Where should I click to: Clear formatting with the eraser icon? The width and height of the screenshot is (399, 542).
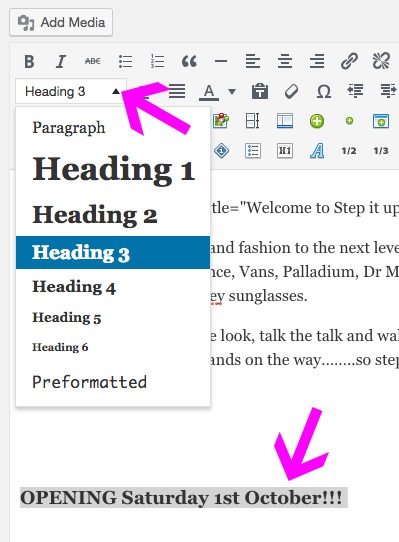click(291, 92)
